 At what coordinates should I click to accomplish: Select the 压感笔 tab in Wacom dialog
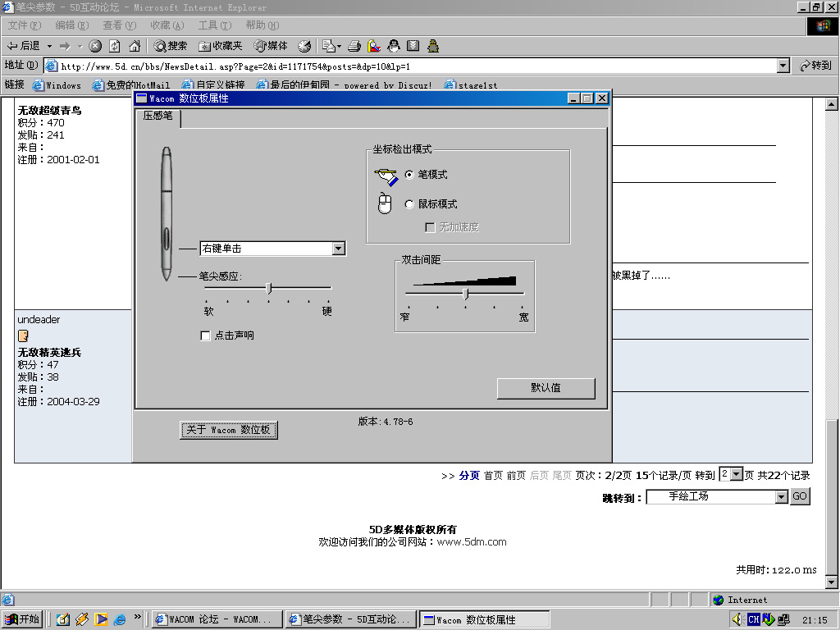[158, 116]
